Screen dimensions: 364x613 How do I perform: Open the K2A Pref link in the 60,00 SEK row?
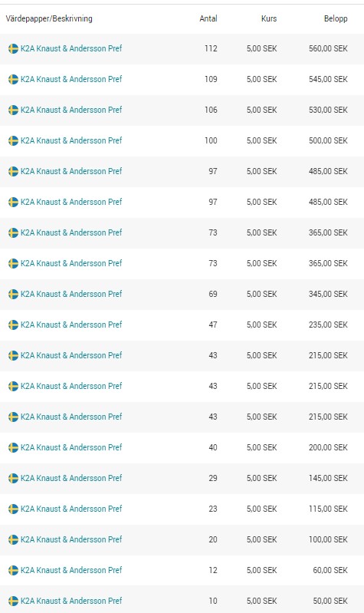click(x=71, y=570)
